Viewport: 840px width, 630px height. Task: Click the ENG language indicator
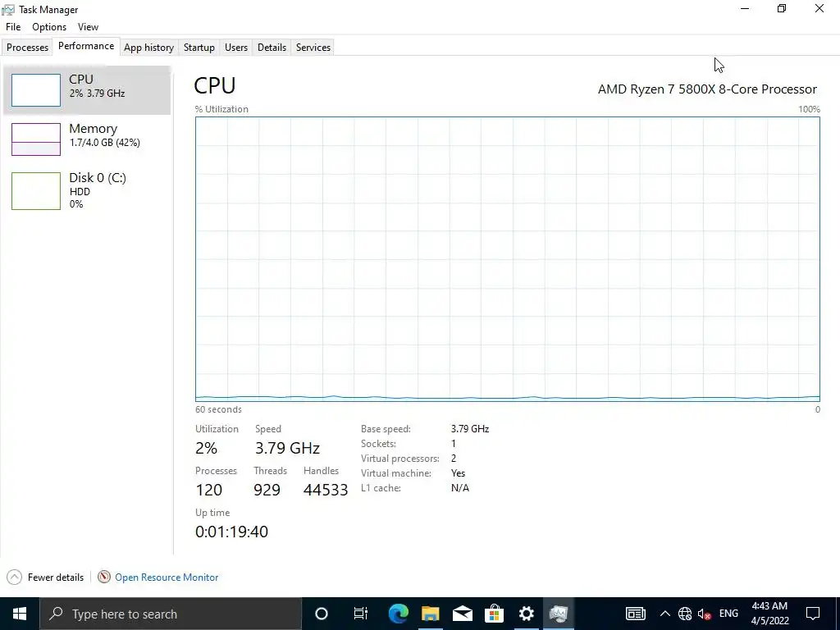[x=728, y=614]
